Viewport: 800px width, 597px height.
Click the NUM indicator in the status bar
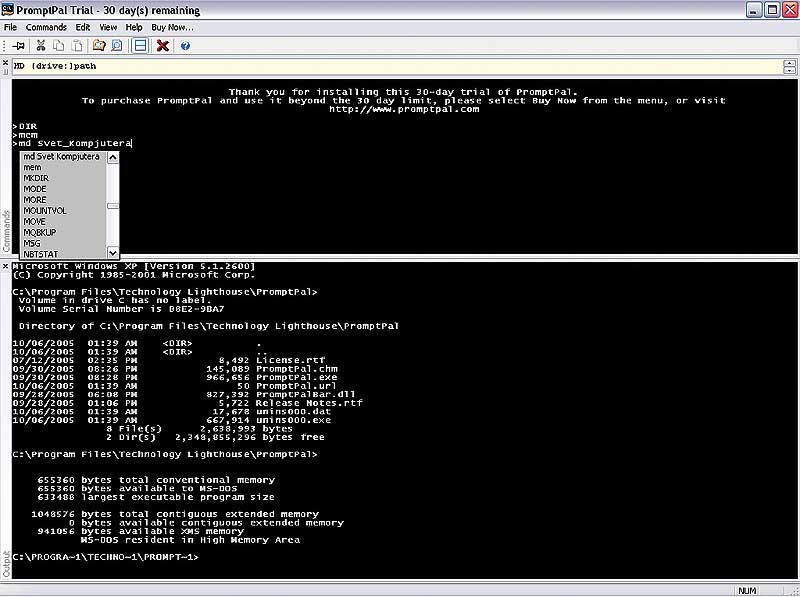747,590
